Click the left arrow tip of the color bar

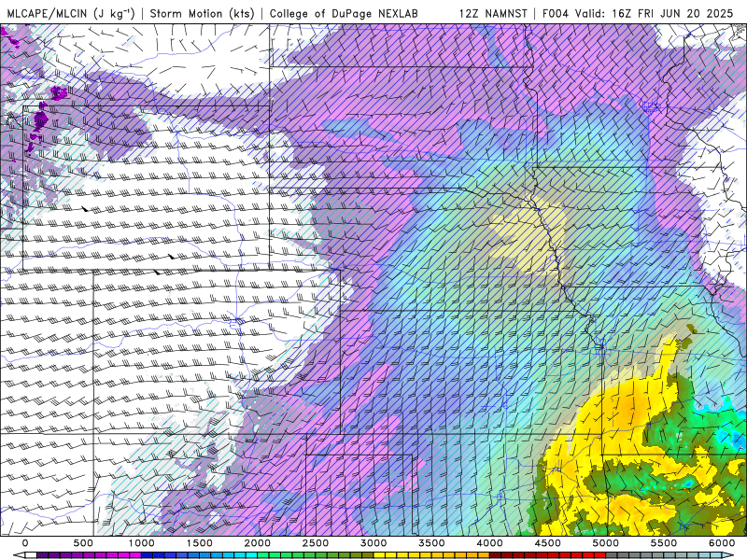18,555
